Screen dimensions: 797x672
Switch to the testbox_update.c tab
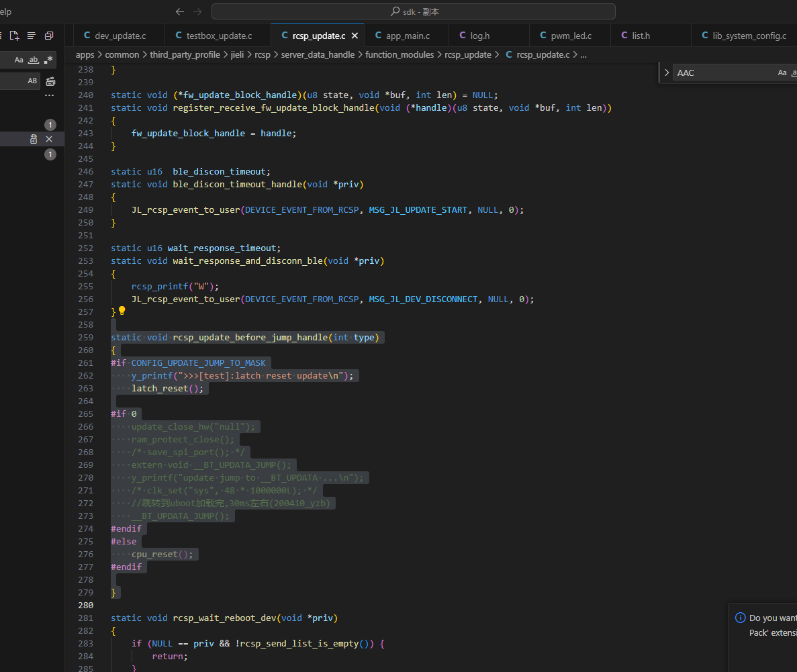point(218,36)
